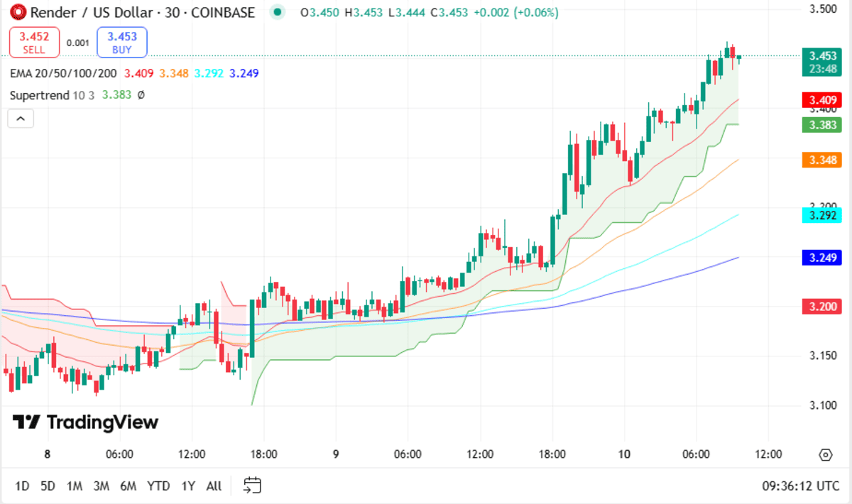Click the EMA 50 value 3.348 in legend
The height and width of the screenshot is (504, 852).
174,73
